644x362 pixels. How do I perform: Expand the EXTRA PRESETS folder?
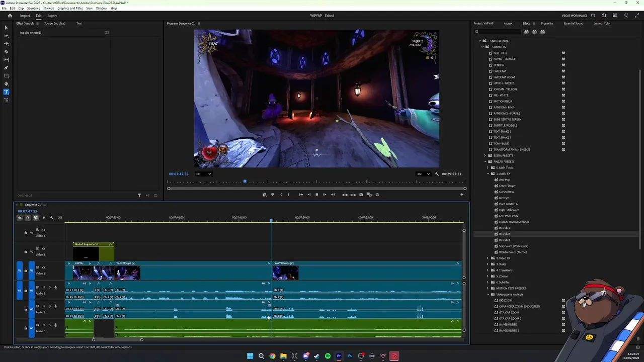click(485, 155)
